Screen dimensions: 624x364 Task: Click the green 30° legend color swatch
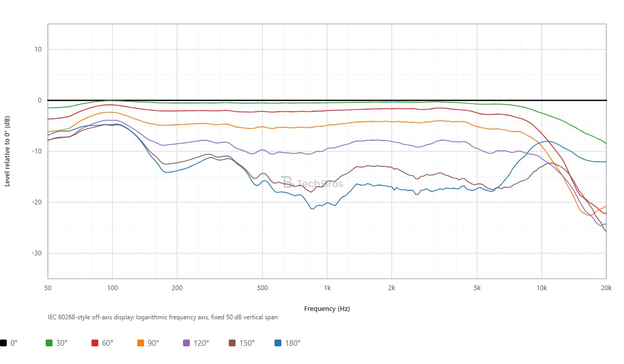click(49, 343)
